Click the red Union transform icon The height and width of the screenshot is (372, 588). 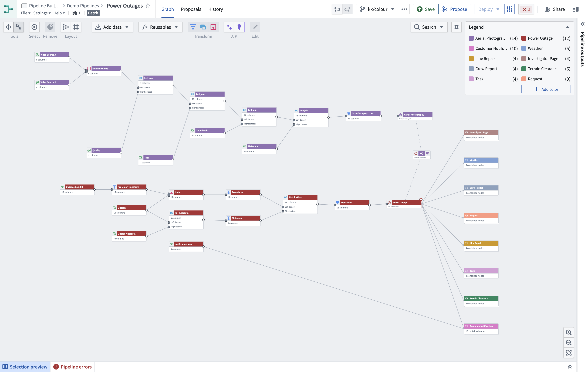(x=213, y=27)
